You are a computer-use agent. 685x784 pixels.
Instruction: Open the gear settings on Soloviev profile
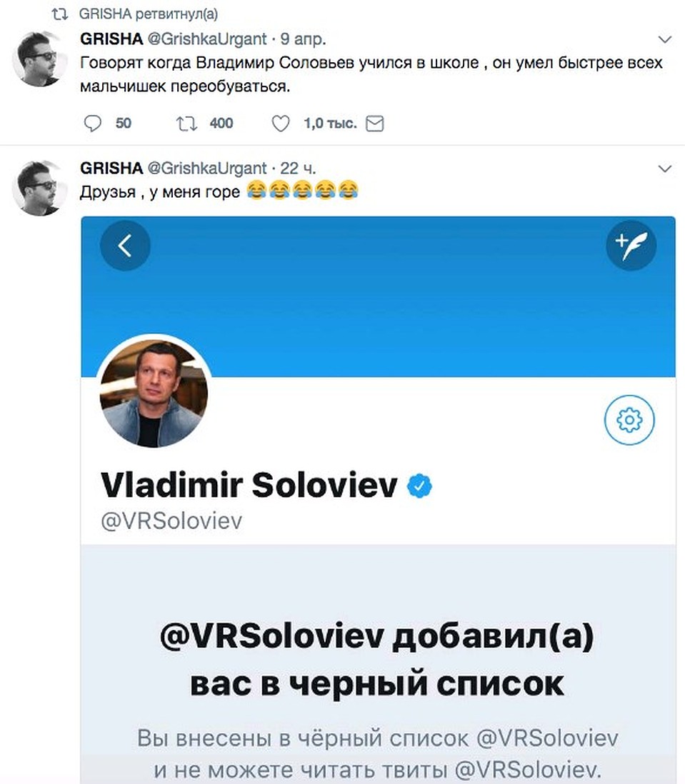coord(629,421)
